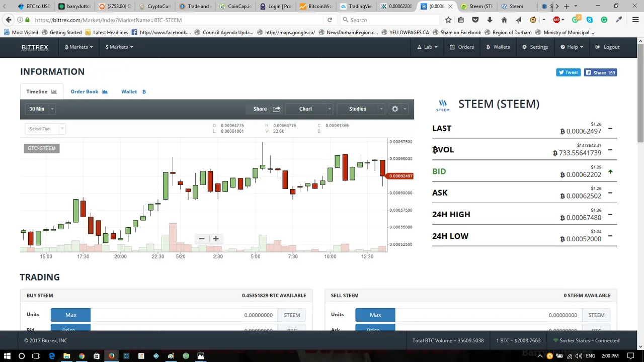Screen dimensions: 644x362
Task: Open chart settings gear menu
Action: pyautogui.click(x=398, y=109)
